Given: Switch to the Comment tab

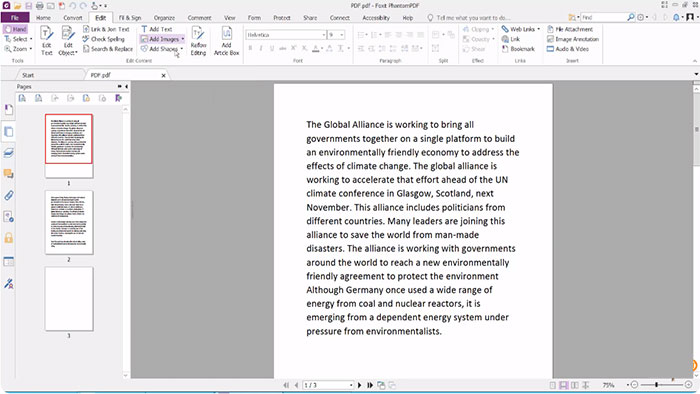Looking at the screenshot, I should point(200,17).
